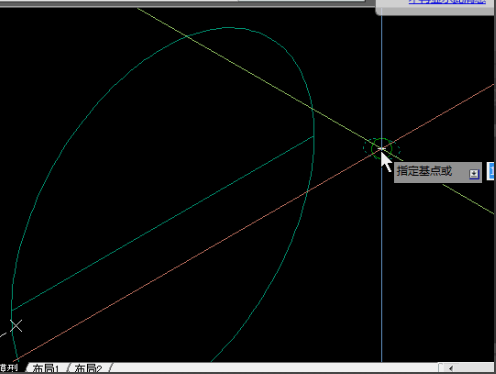The image size is (496, 374).
Task: Select the teal chord line inside the arc
Action: 163,223
